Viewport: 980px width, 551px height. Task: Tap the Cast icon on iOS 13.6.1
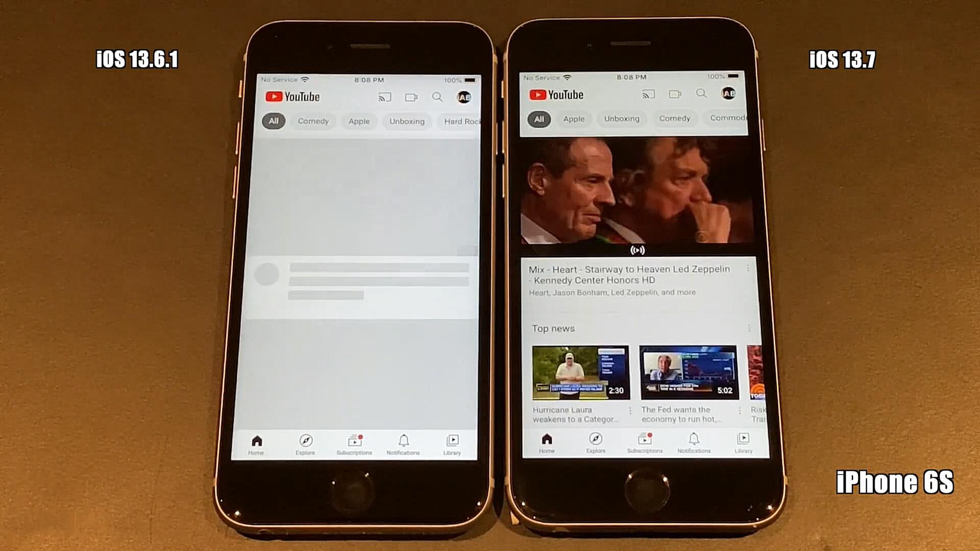click(x=383, y=96)
